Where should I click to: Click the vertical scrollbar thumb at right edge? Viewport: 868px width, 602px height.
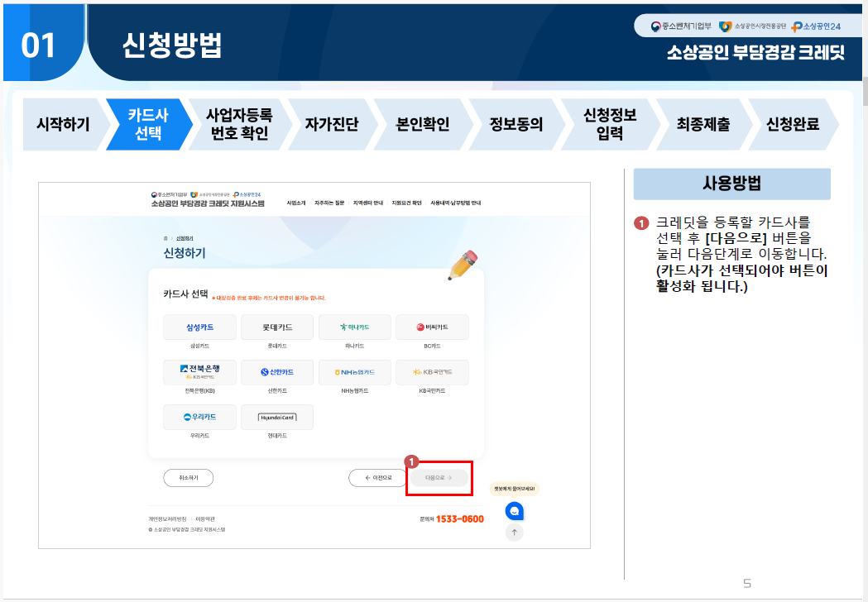coord(865,92)
